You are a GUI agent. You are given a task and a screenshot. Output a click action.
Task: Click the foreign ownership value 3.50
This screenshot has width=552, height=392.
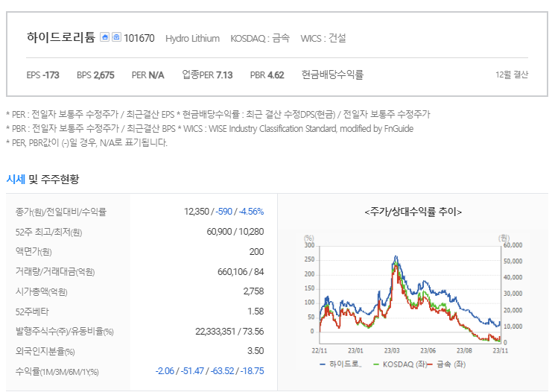256,351
